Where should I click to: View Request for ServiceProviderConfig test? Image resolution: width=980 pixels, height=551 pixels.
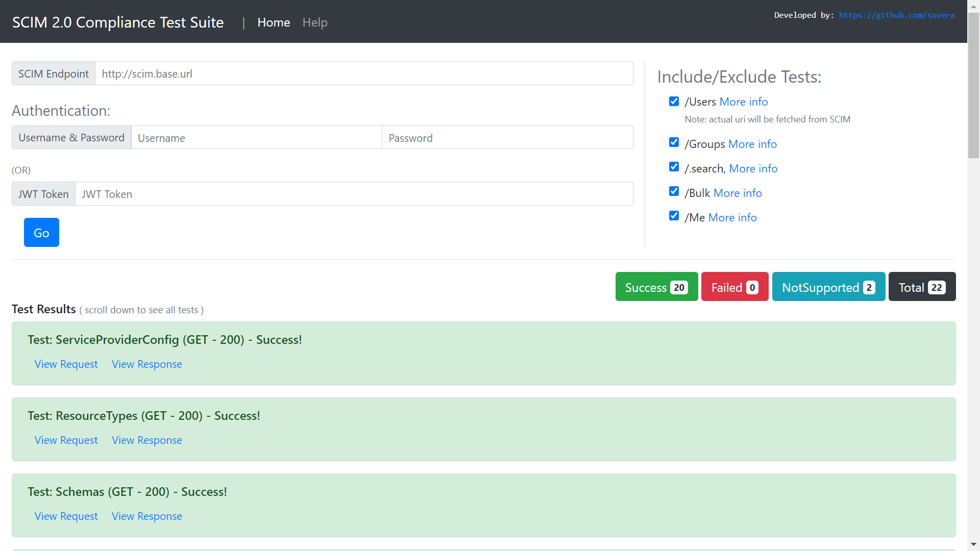(x=66, y=364)
